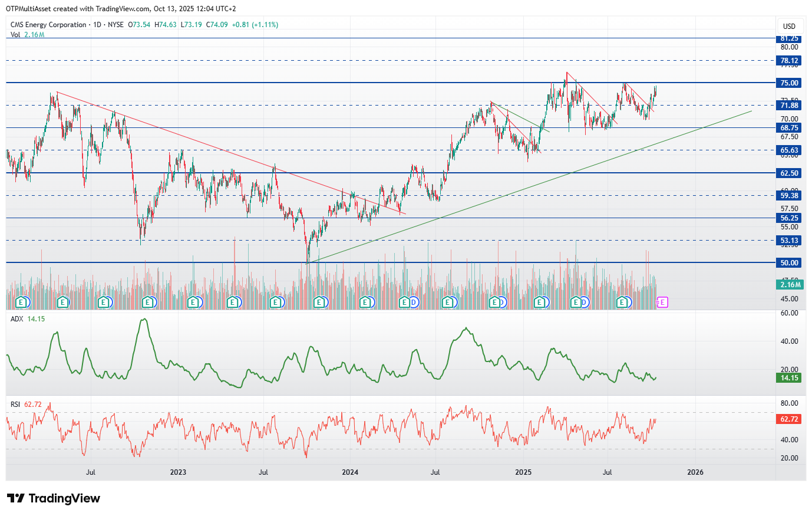The height and width of the screenshot is (516, 812).
Task: Click the red 62.72 RSI value tag
Action: pyautogui.click(x=789, y=419)
